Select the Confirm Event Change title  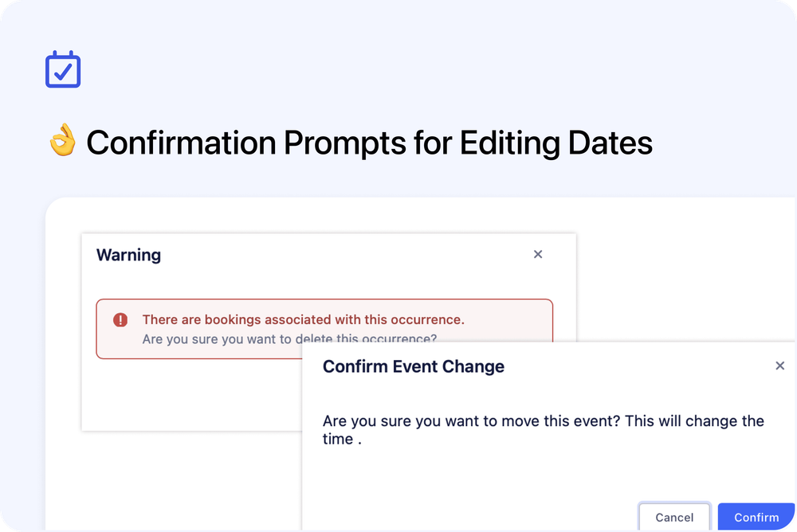pos(414,366)
